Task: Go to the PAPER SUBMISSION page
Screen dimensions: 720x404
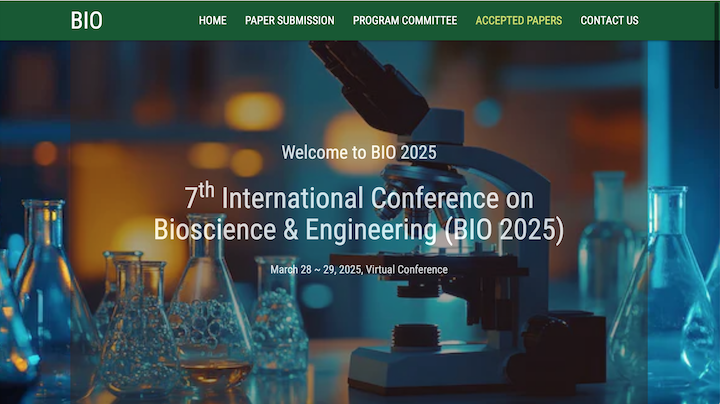Action: click(x=289, y=20)
